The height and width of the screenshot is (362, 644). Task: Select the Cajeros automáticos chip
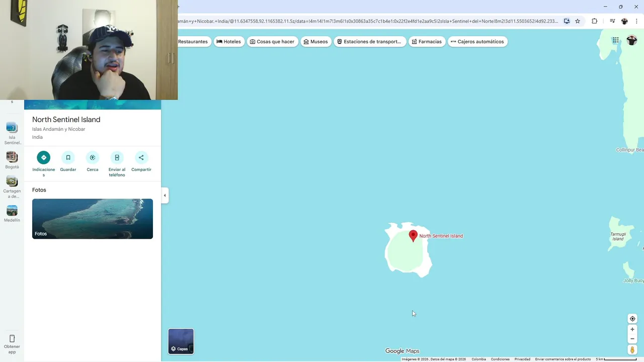[477, 42]
